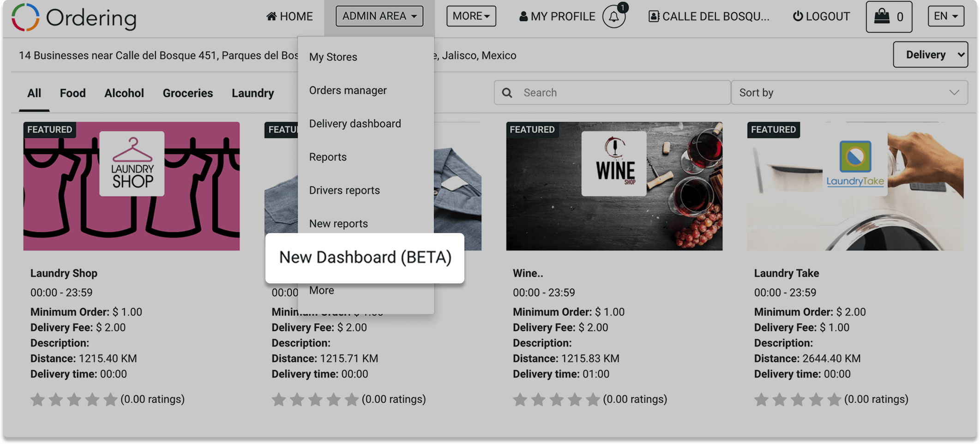980x444 pixels.
Task: Click the Laundry Shop logo thumbnail
Action: click(132, 164)
